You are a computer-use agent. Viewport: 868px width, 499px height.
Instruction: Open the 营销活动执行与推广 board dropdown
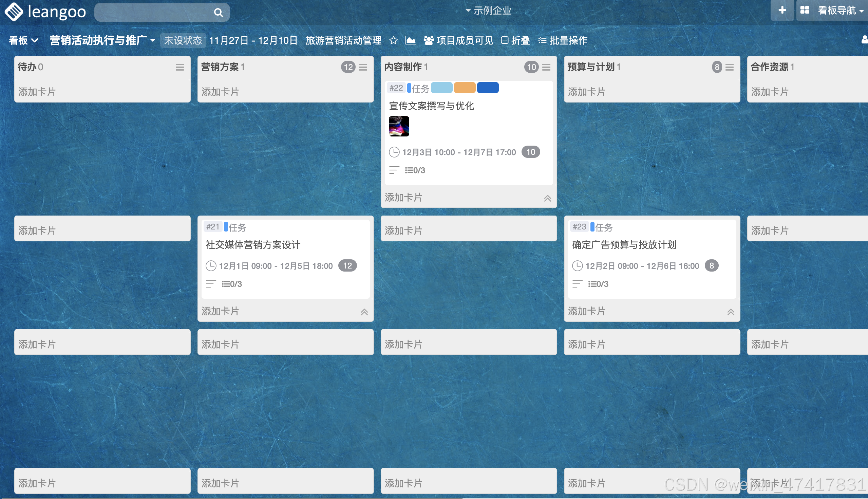click(102, 40)
